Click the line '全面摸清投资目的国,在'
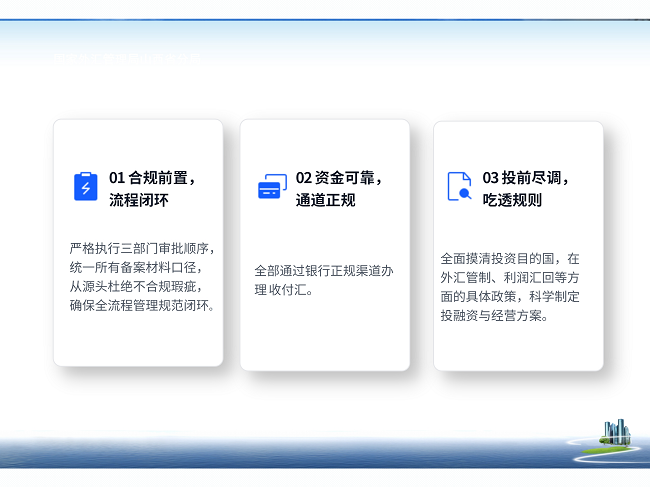 (510, 259)
